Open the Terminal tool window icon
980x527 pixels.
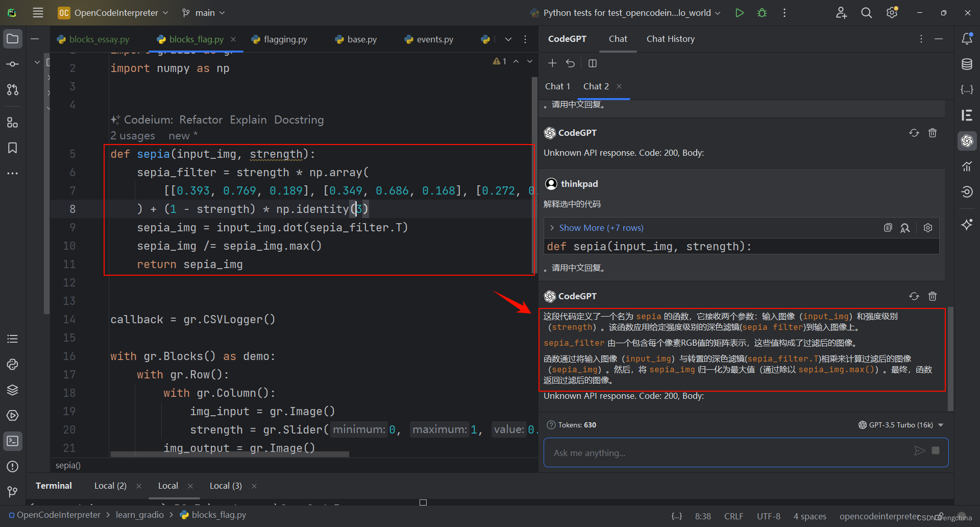click(13, 441)
